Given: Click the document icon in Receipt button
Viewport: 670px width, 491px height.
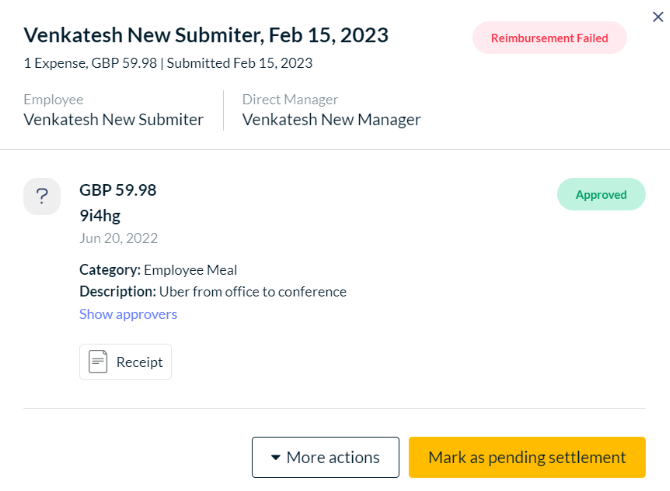Looking at the screenshot, I should 97,362.
